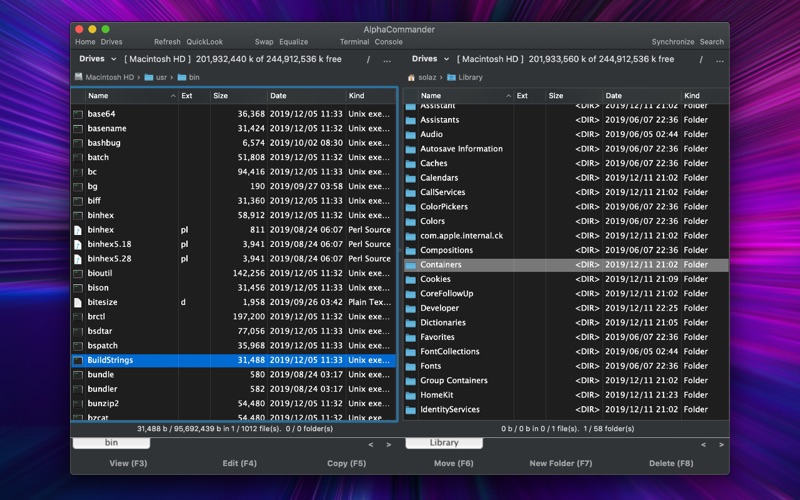This screenshot has height=500, width=800.
Task: Click the Fonts folder icon in right panel
Action: (x=410, y=366)
